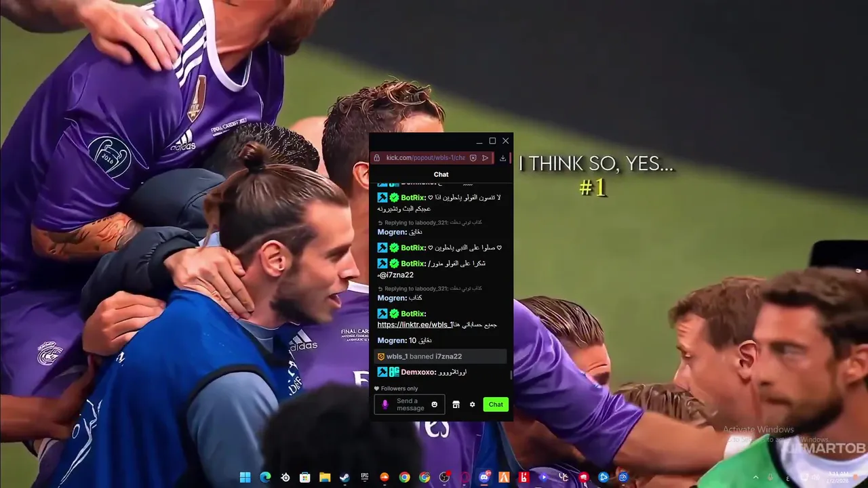This screenshot has height=488, width=868.
Task: Click Mogren username beside 10 message
Action: point(392,341)
